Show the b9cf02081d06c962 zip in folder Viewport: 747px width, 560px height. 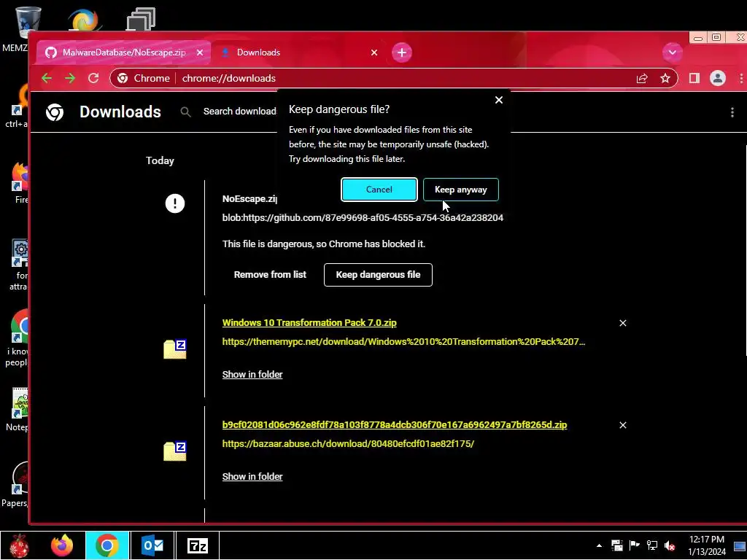[252, 476]
